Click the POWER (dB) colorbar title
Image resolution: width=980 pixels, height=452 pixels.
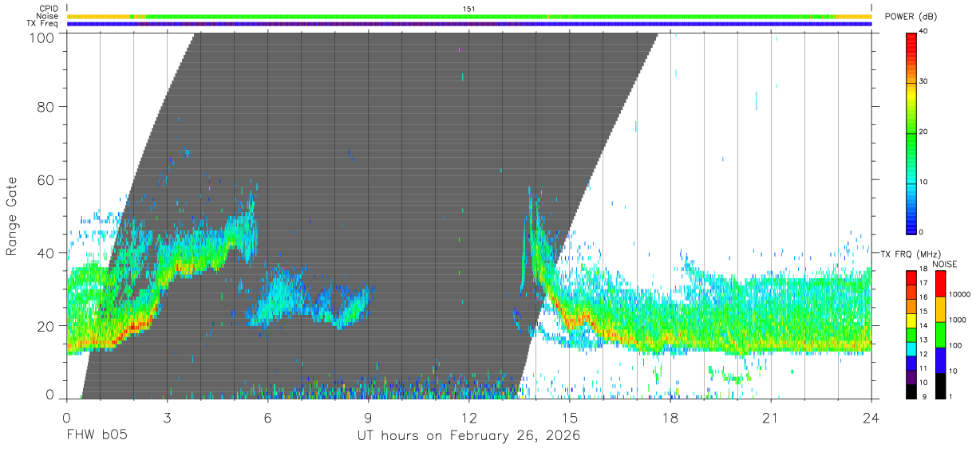click(x=911, y=17)
